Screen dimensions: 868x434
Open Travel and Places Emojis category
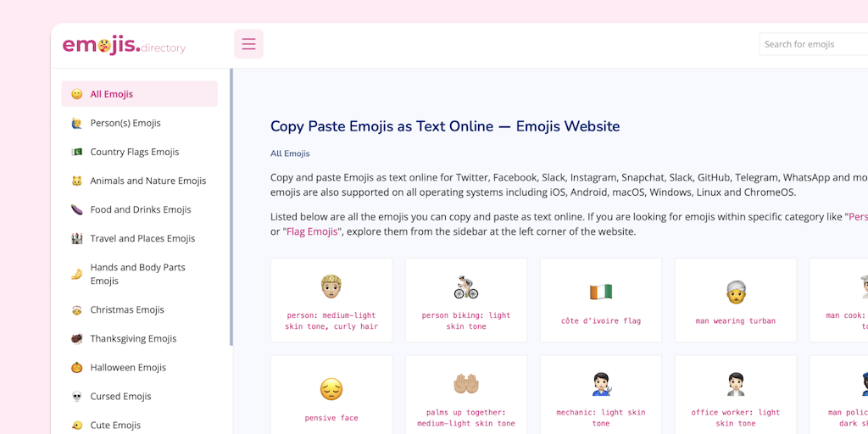tap(140, 238)
